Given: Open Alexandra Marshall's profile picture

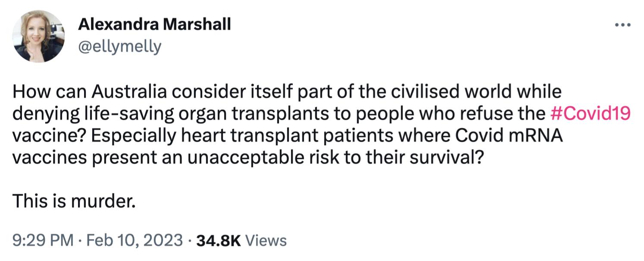Looking at the screenshot, I should [38, 36].
